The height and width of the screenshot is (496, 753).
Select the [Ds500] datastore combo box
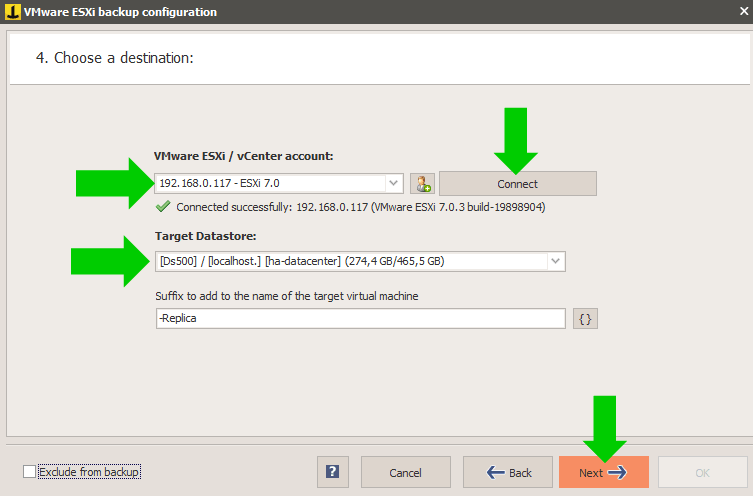tap(360, 261)
